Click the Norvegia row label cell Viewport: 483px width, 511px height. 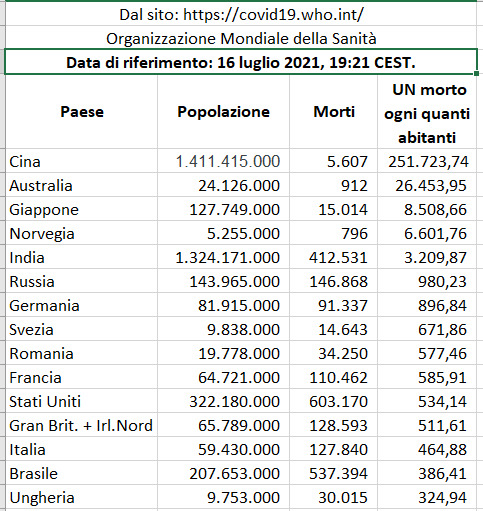(81, 233)
